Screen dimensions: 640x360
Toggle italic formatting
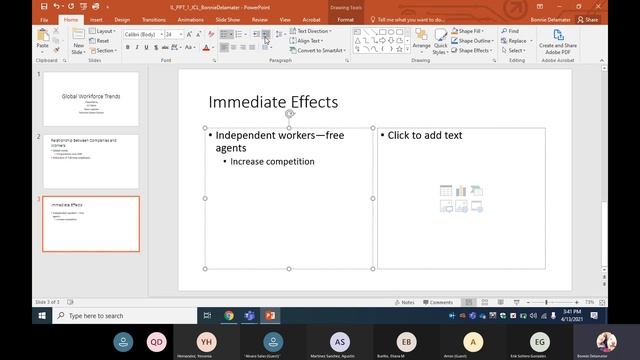[137, 48]
